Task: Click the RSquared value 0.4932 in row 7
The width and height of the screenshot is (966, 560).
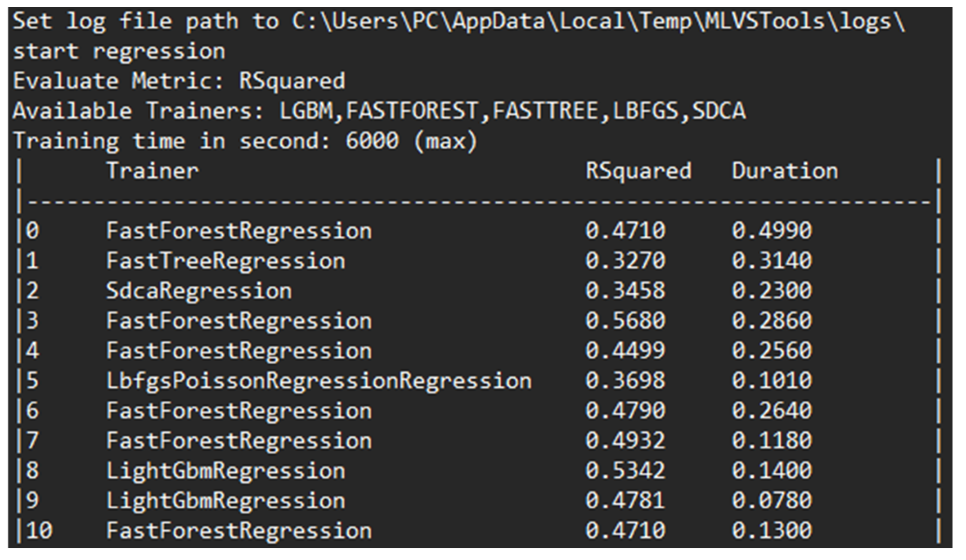Action: click(625, 441)
